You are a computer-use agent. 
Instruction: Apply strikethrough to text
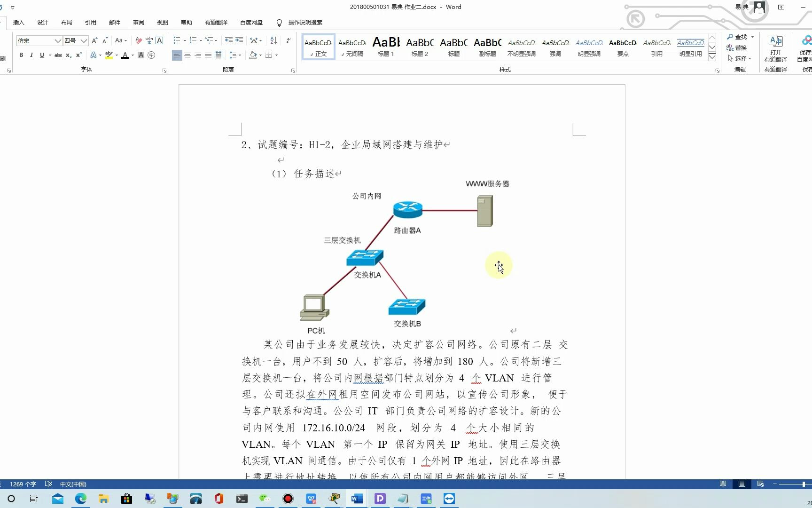click(x=57, y=55)
